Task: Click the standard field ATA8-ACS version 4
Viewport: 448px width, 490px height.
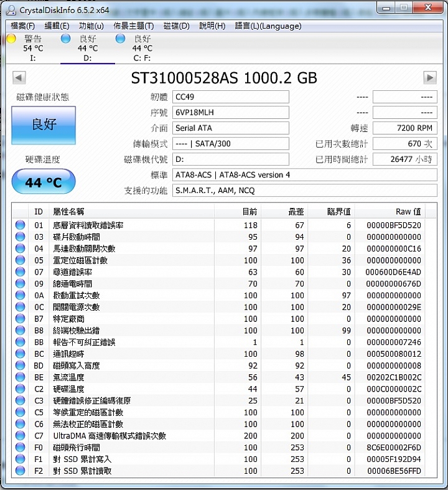Action: (x=305, y=175)
